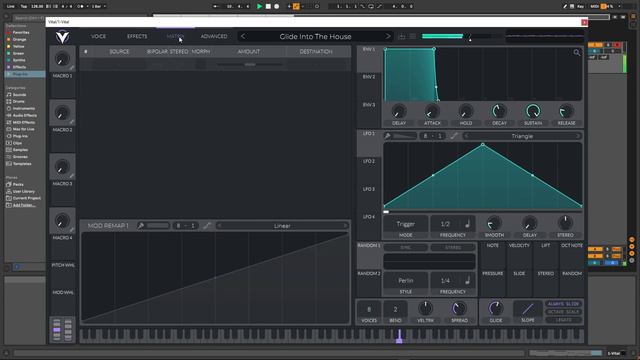
Task: Click the SPREAD knob
Action: click(459, 308)
